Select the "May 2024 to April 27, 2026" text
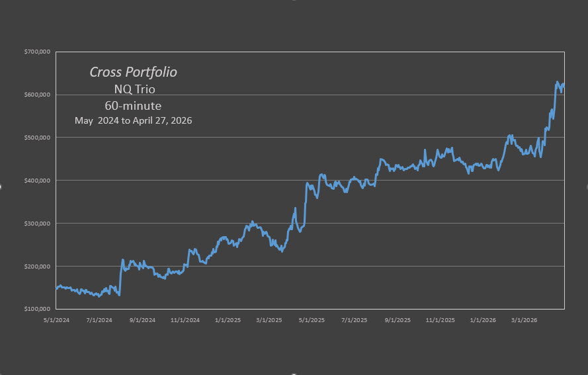This screenshot has width=588, height=375. (x=133, y=122)
